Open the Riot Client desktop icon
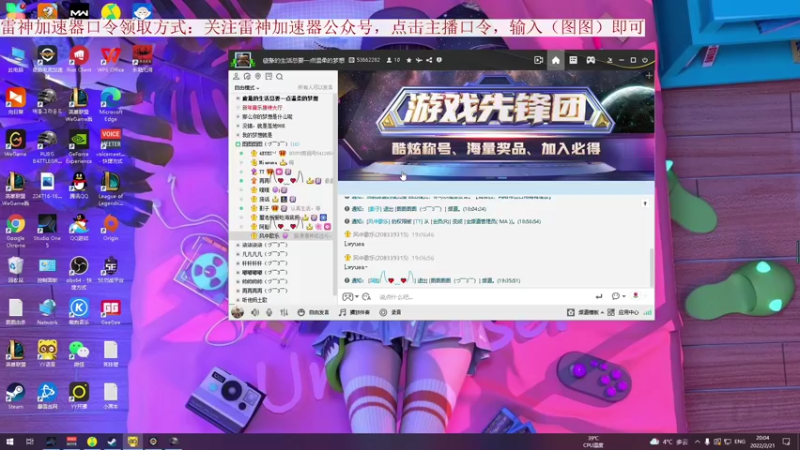The height and width of the screenshot is (450, 800). [79, 59]
